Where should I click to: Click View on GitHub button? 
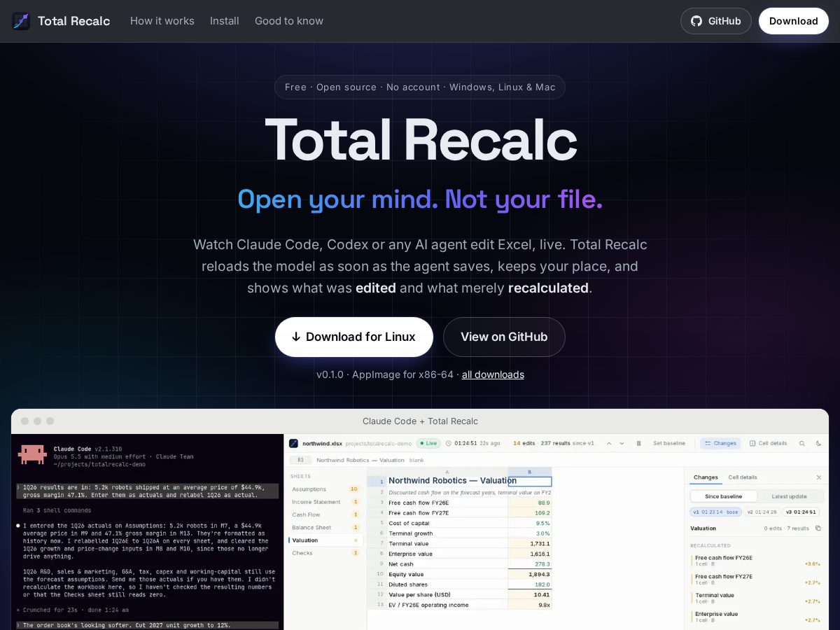[504, 337]
